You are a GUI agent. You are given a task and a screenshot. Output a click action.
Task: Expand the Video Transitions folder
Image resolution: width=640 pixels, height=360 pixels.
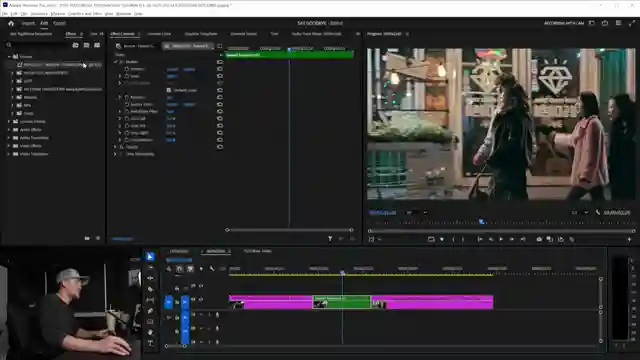(x=9, y=154)
